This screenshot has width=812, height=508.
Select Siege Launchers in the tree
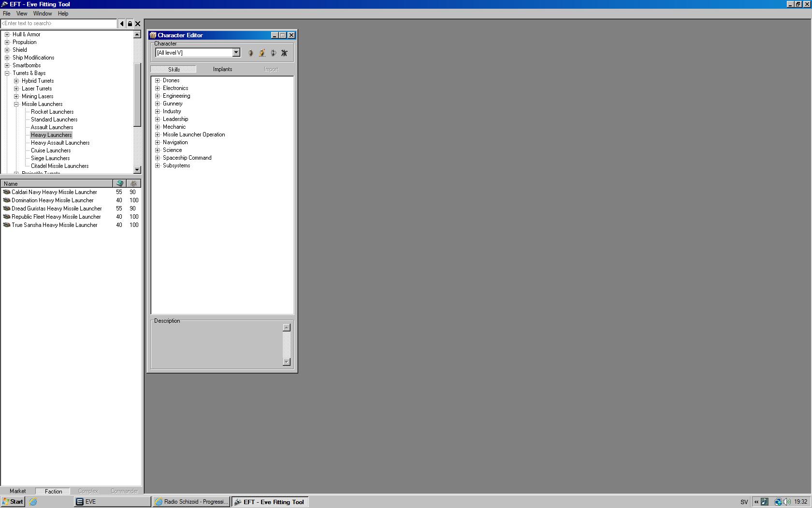[50, 158]
